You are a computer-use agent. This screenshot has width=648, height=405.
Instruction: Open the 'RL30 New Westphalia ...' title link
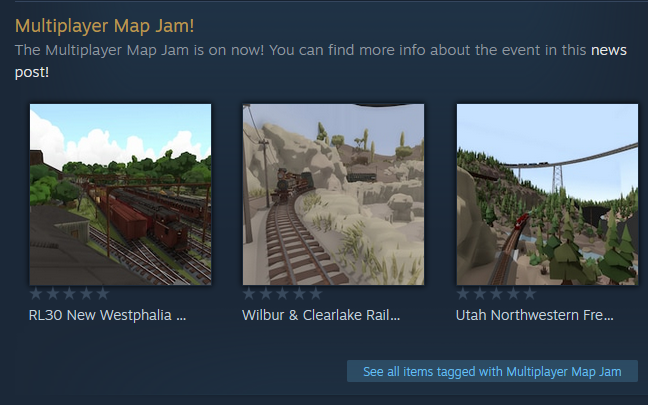pyautogui.click(x=107, y=315)
